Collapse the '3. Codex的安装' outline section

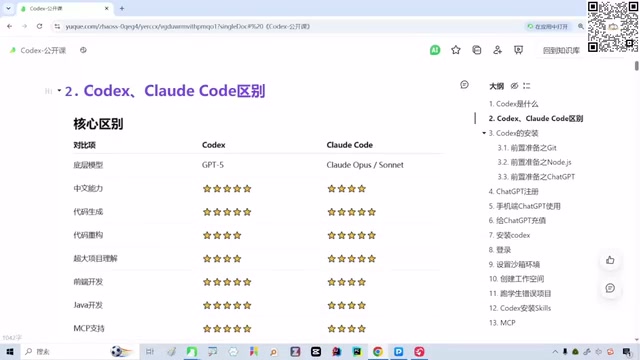tap(484, 133)
